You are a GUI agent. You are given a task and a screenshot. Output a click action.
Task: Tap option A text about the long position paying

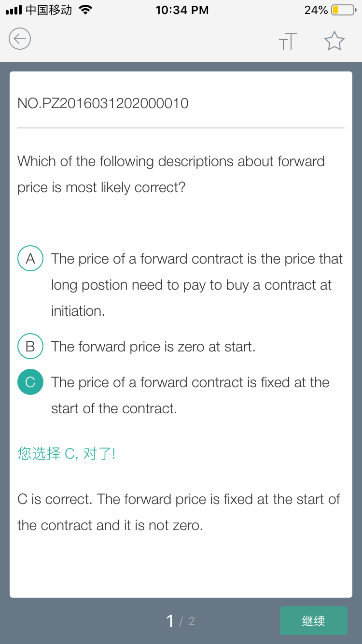coord(197,285)
